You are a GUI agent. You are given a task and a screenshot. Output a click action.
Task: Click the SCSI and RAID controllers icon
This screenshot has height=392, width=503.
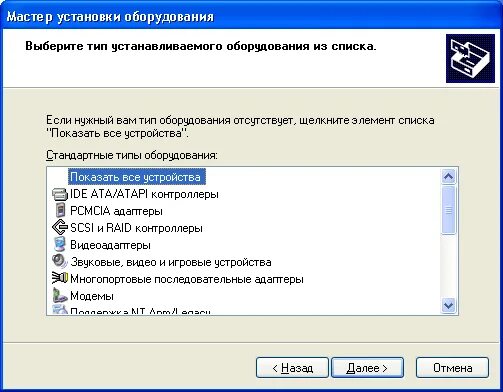60,228
